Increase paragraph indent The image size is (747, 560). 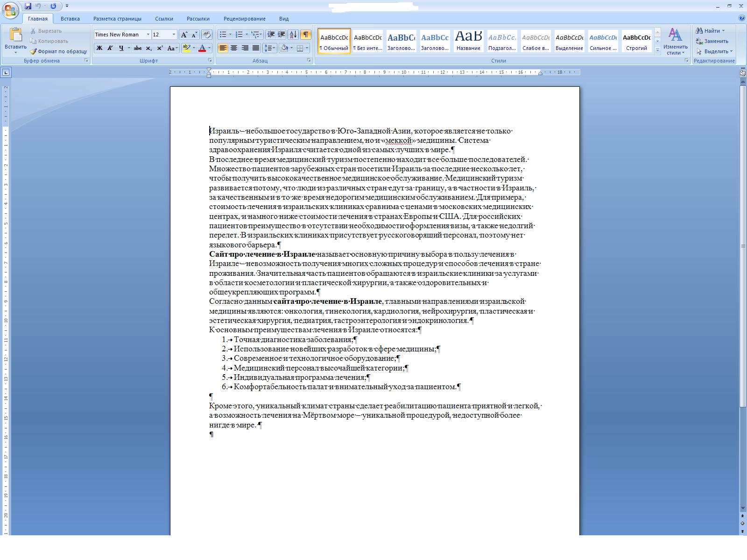(x=282, y=35)
